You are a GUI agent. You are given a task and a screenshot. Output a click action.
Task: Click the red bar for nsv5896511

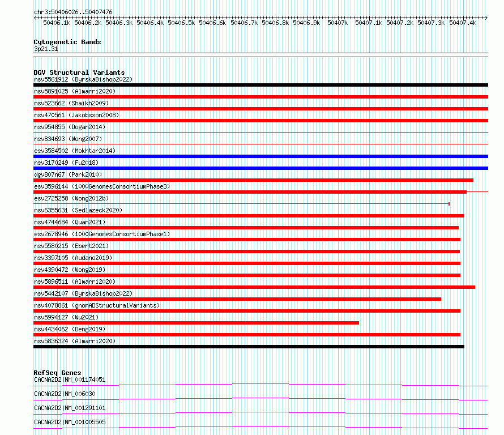pyautogui.click(x=254, y=287)
